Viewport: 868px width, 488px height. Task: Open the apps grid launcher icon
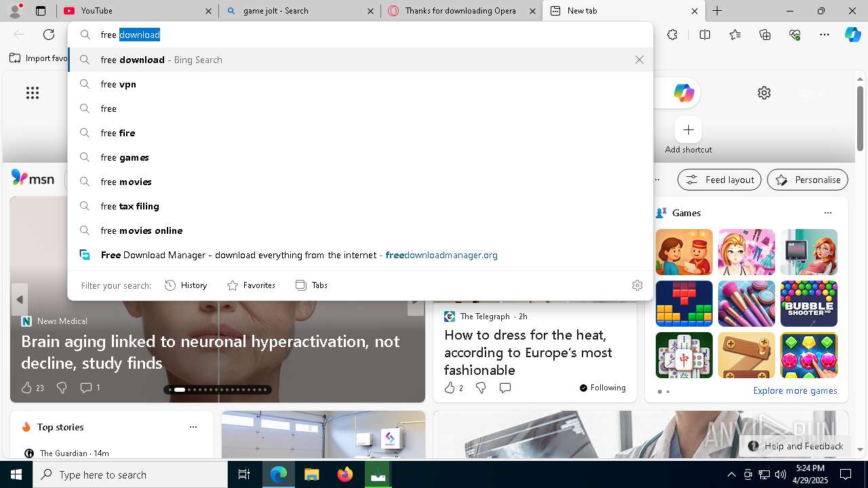tap(33, 93)
